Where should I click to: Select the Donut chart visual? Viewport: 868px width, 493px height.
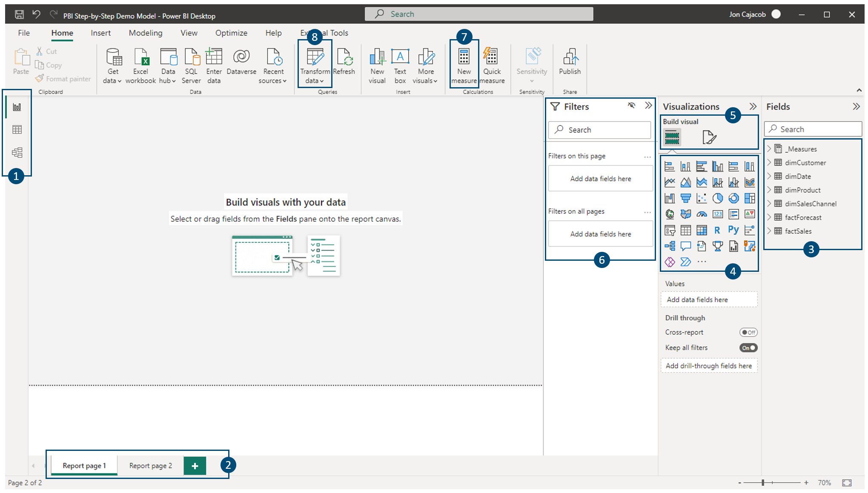(733, 198)
